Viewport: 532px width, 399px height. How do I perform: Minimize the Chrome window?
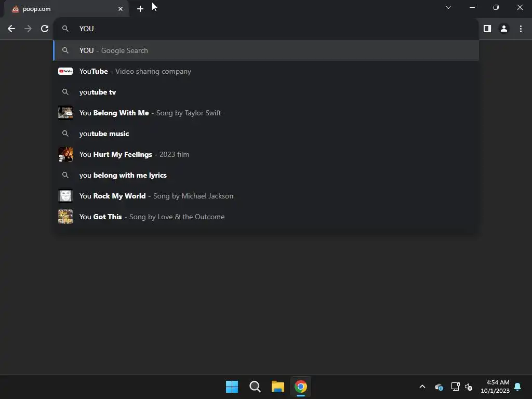coord(472,7)
